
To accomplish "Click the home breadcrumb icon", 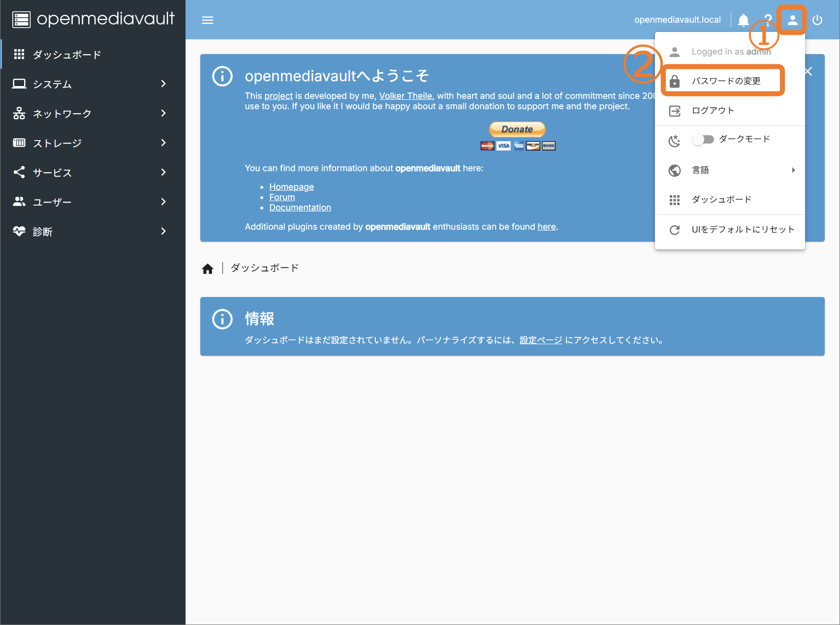I will 208,268.
